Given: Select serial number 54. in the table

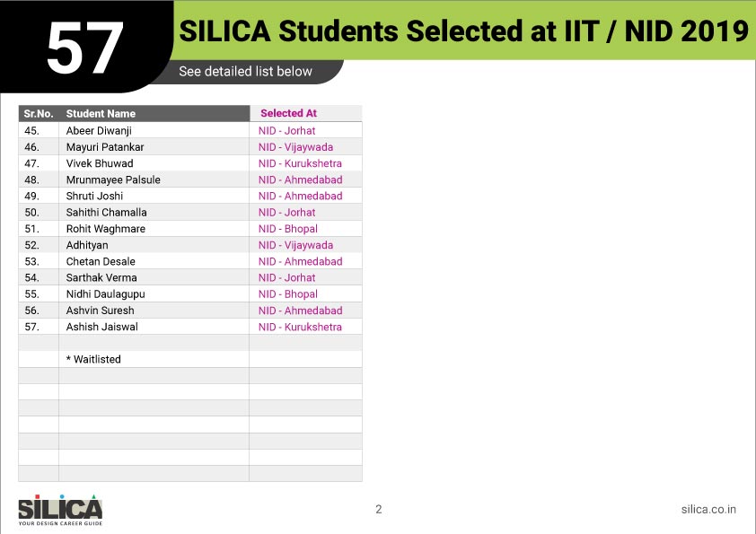Looking at the screenshot, I should click(x=32, y=278).
